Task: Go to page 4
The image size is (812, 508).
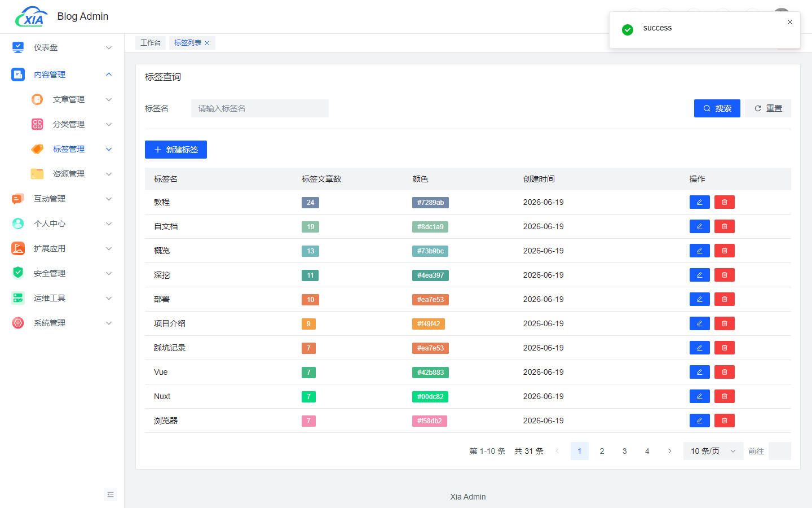Action: coord(647,451)
